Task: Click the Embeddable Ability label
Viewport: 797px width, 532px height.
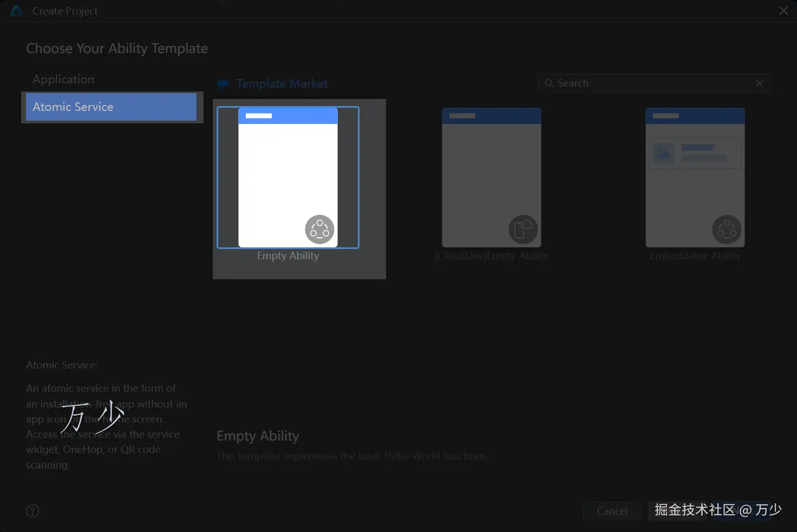Action: [695, 256]
